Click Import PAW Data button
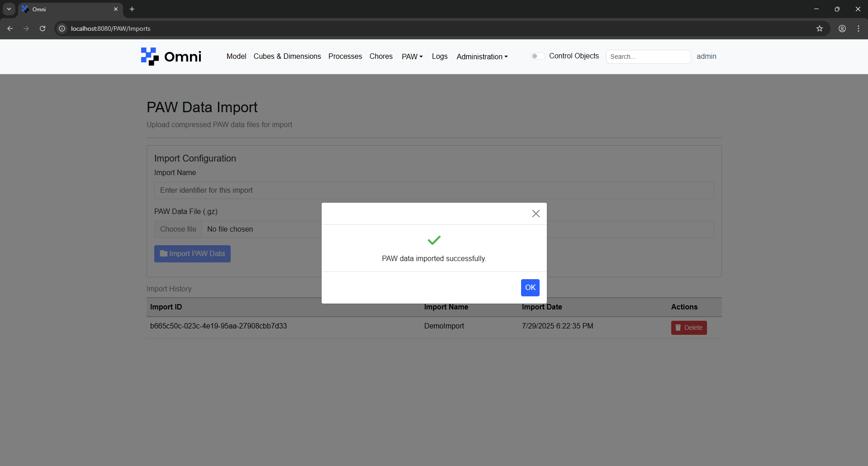This screenshot has height=466, width=868. (x=192, y=254)
